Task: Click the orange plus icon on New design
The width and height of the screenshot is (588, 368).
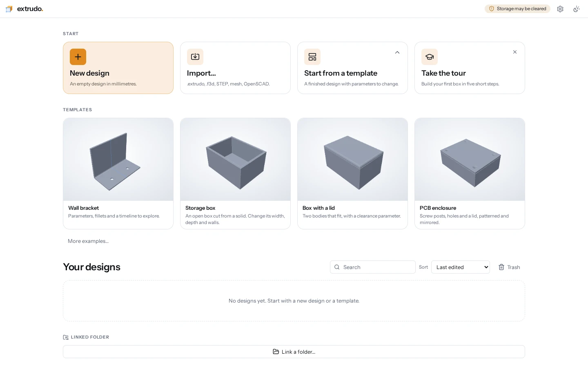Action: 78,57
